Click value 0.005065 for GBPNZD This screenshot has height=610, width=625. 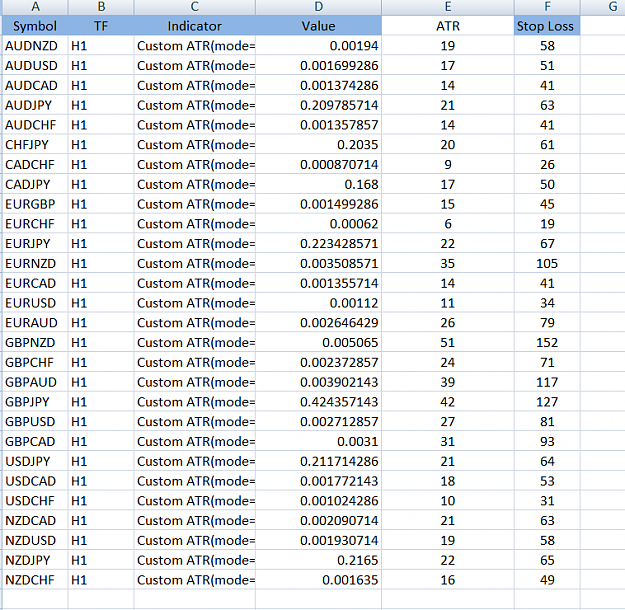click(x=318, y=342)
